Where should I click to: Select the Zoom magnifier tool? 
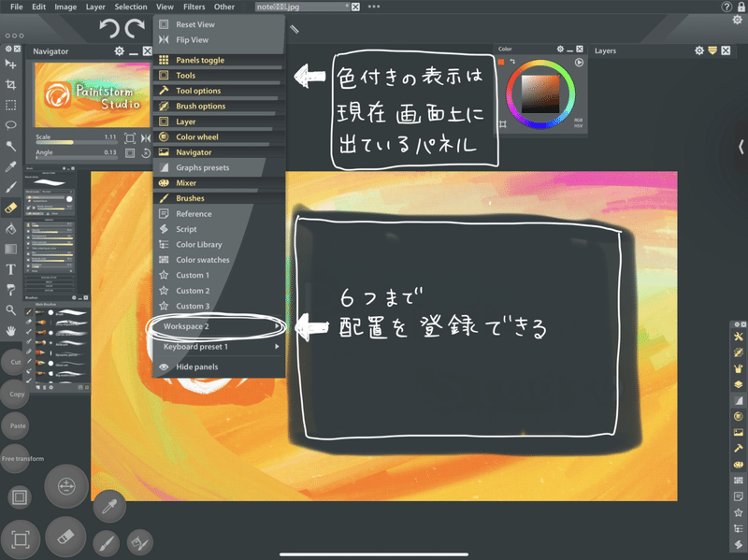[x=11, y=311]
